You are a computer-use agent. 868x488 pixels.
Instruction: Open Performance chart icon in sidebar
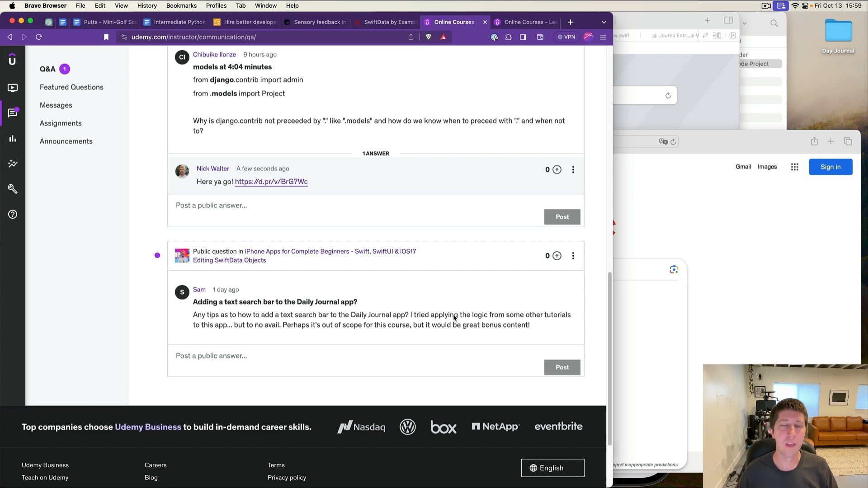(x=13, y=139)
